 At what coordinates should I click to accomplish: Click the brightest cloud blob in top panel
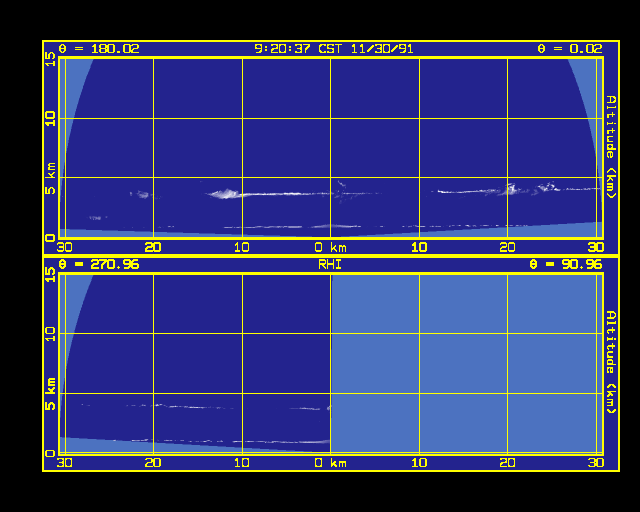225,194
